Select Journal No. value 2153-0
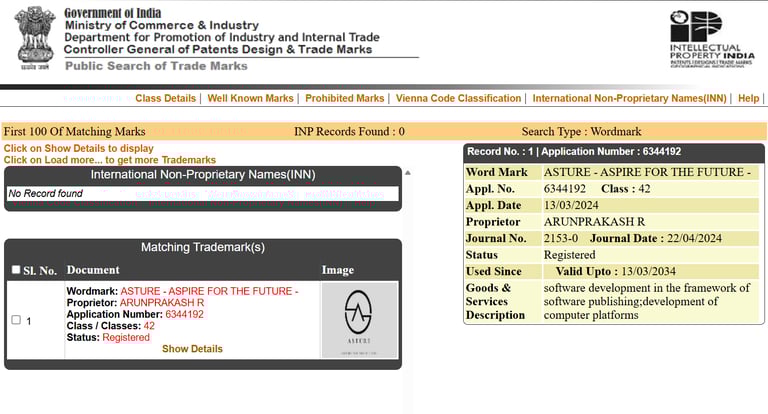Image resolution: width=768 pixels, height=414 pixels. tap(561, 239)
